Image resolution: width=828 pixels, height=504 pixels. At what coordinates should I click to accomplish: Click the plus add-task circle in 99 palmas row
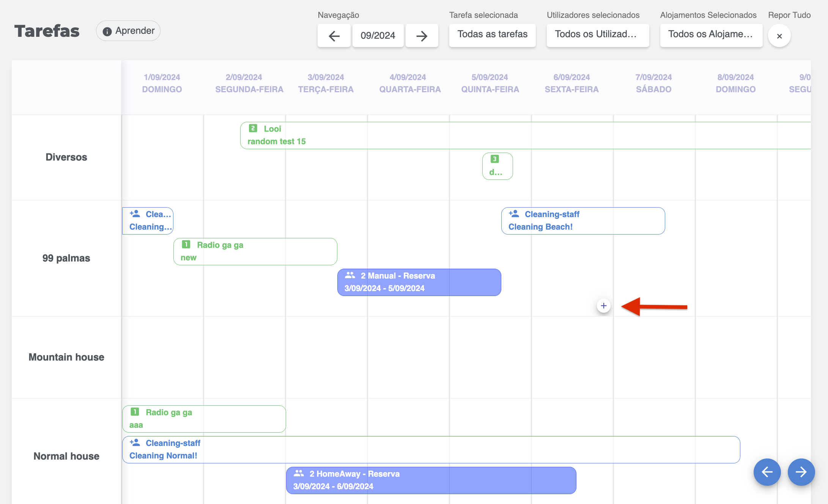[603, 306]
